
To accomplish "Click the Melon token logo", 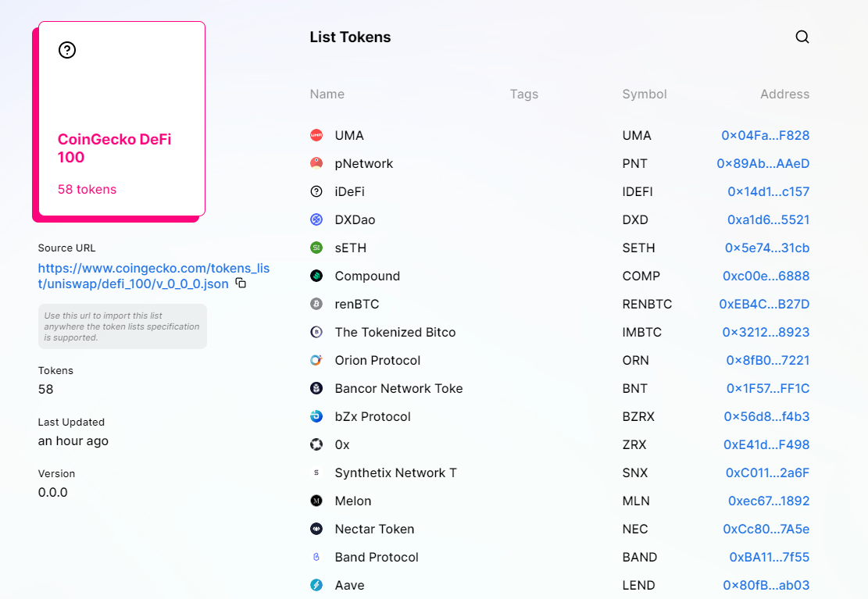I will point(316,501).
